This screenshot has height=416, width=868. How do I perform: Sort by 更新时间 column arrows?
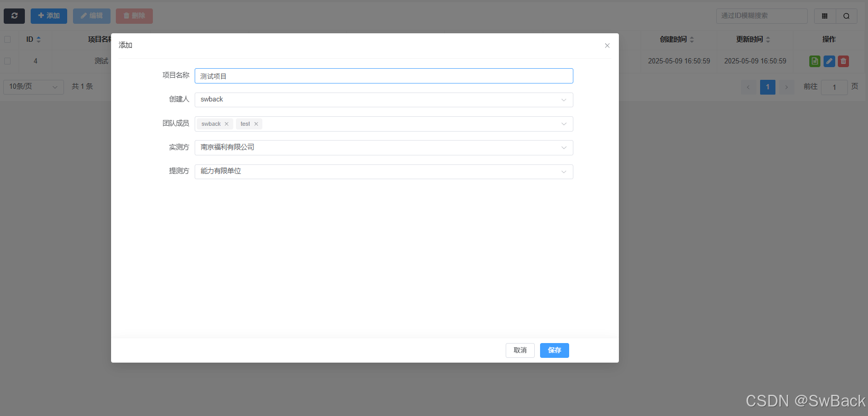pos(768,40)
